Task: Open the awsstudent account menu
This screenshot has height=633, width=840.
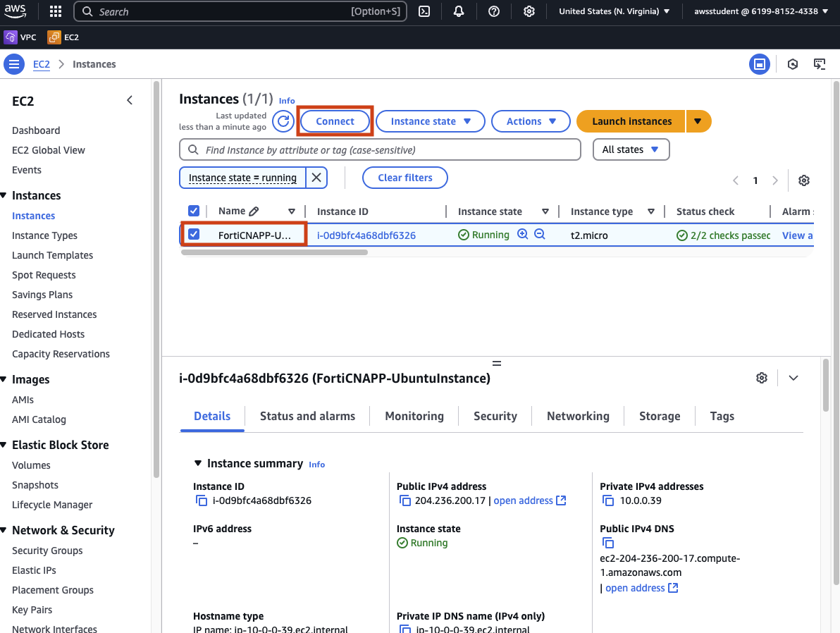Action: [x=760, y=11]
